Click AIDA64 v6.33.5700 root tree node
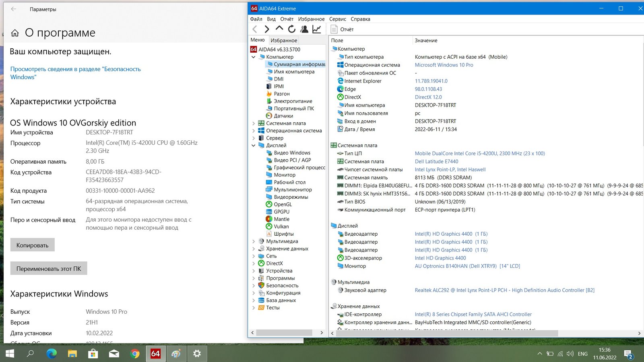 click(x=279, y=49)
